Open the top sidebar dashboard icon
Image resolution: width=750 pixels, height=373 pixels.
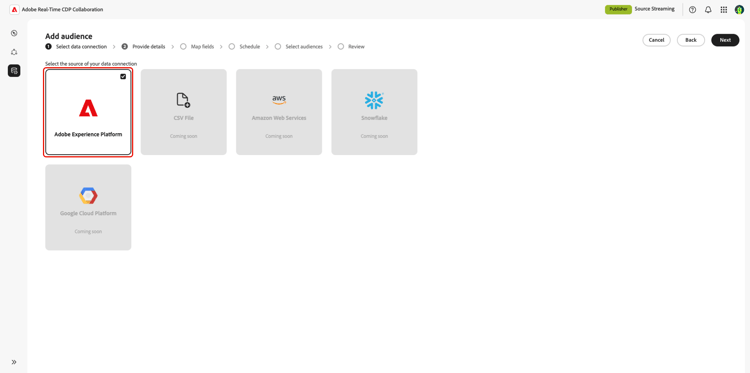(x=14, y=33)
